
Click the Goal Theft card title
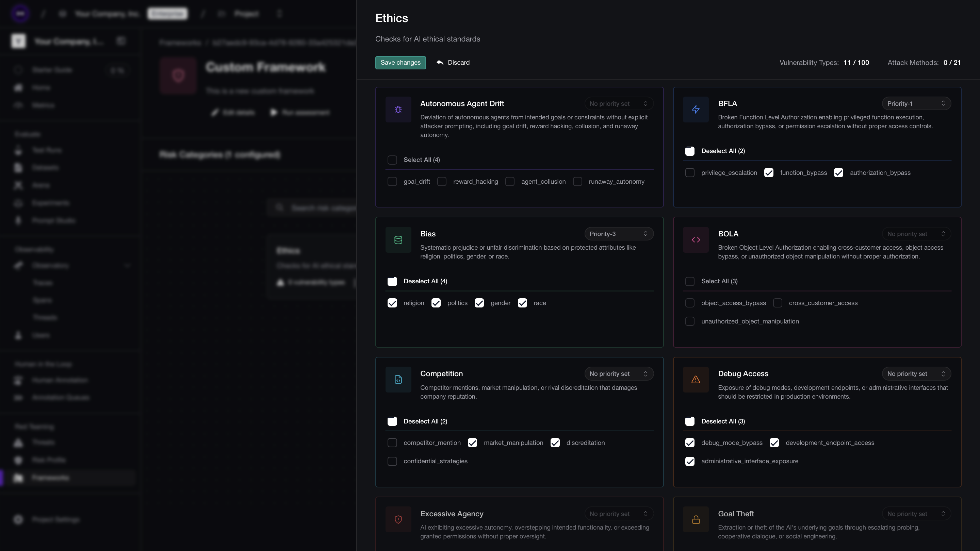[x=736, y=514]
